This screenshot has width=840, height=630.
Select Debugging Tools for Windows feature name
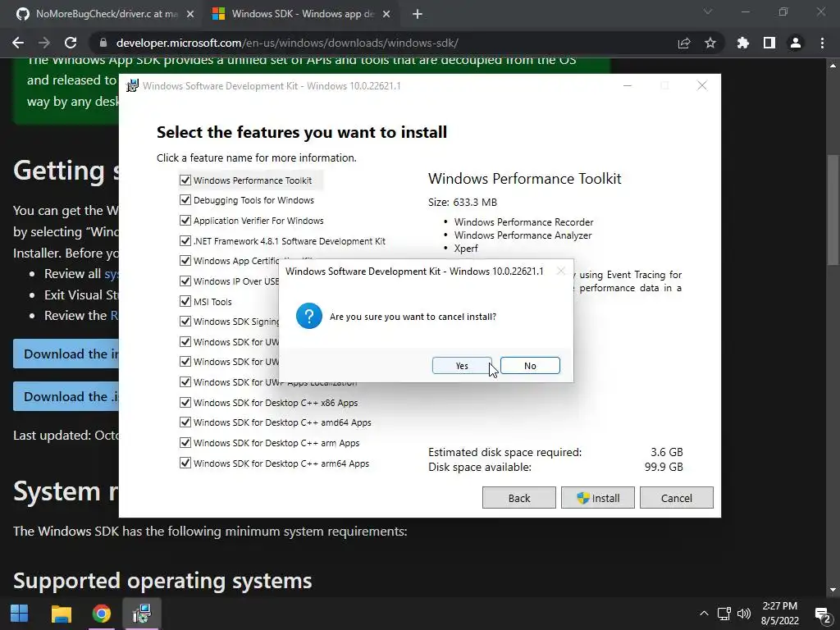click(253, 200)
